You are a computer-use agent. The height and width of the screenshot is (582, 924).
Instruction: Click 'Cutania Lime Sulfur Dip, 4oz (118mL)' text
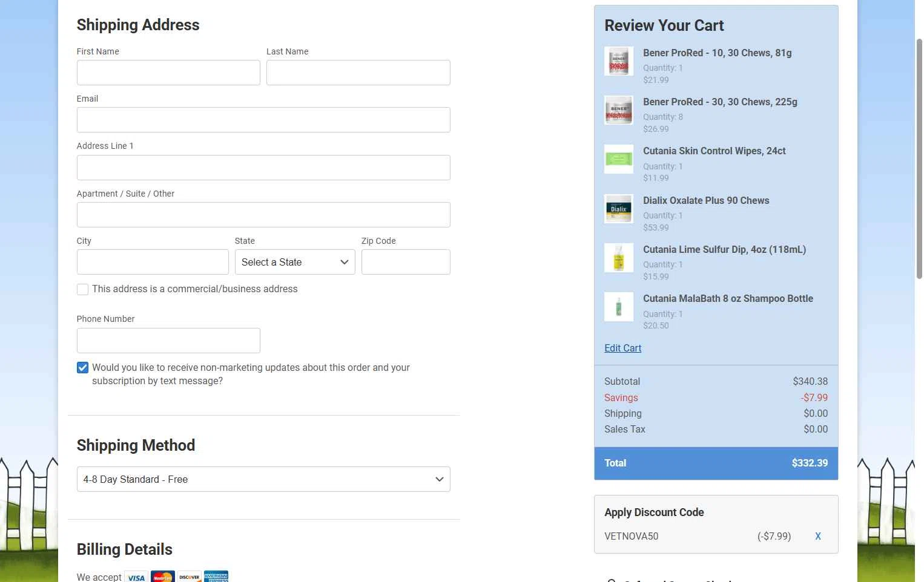coord(724,249)
